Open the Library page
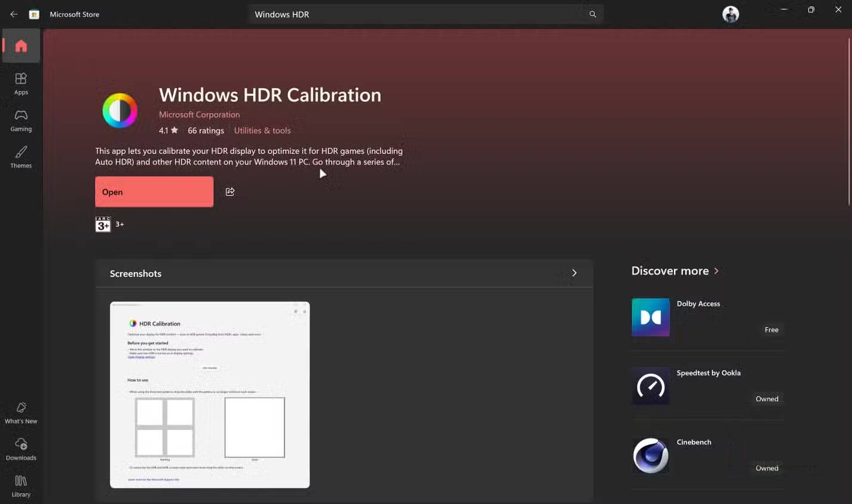The width and height of the screenshot is (852, 504). click(x=21, y=485)
